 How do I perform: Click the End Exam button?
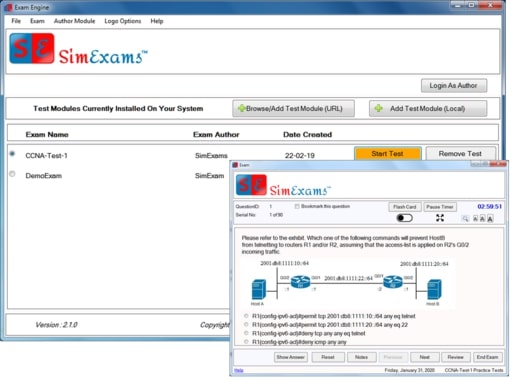pos(487,357)
